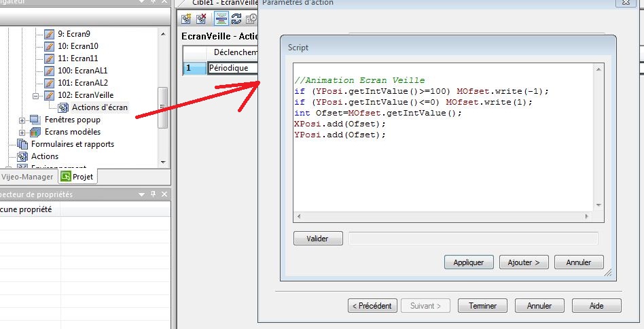Expand the Fenêtres popup node
The image size is (644, 329).
coord(22,120)
